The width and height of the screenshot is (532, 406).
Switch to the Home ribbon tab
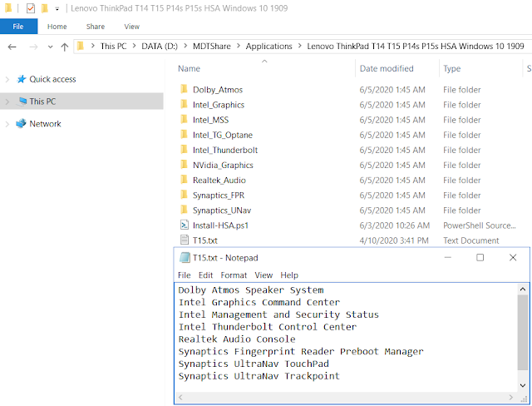coord(57,27)
